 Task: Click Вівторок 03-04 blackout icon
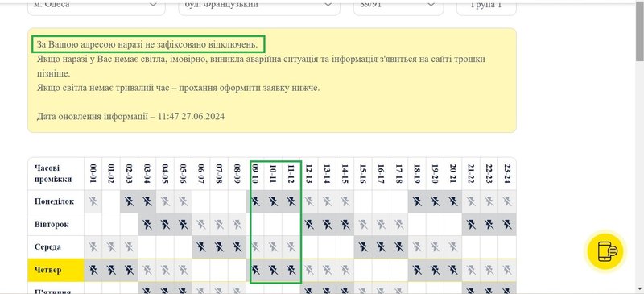coord(147,224)
